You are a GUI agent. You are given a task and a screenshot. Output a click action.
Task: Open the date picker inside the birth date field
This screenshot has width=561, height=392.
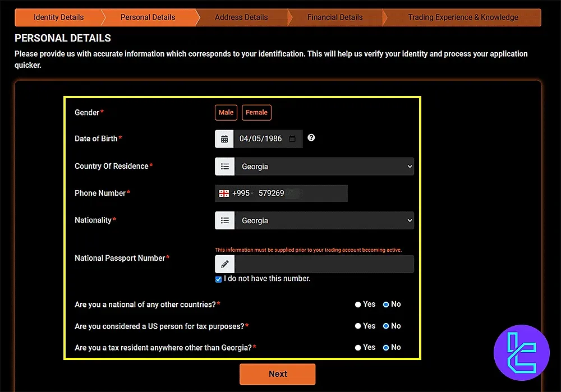(292, 139)
